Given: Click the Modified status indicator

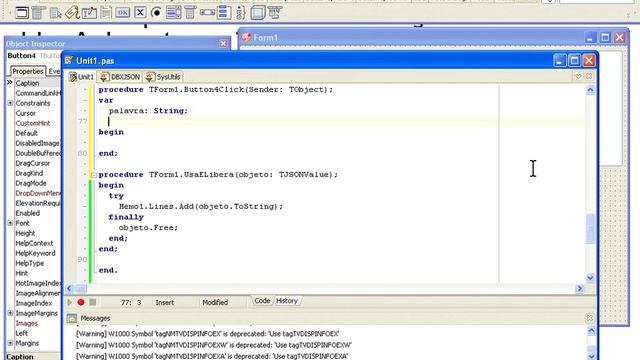Looking at the screenshot, I should point(215,302).
